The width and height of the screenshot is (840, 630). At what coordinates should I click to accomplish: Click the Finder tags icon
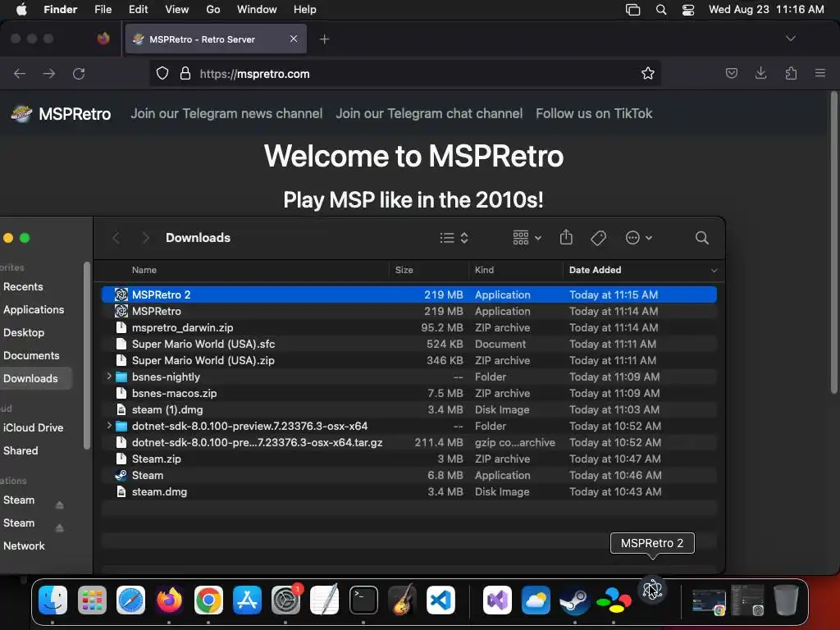point(598,238)
